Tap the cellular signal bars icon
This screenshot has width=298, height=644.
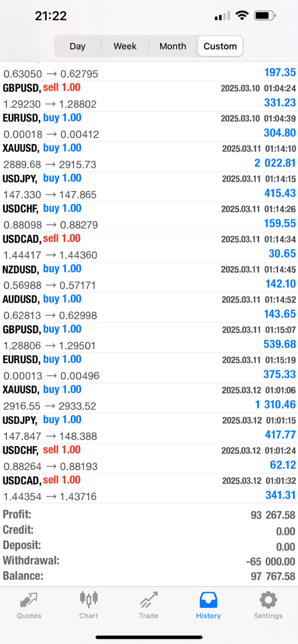pyautogui.click(x=222, y=16)
